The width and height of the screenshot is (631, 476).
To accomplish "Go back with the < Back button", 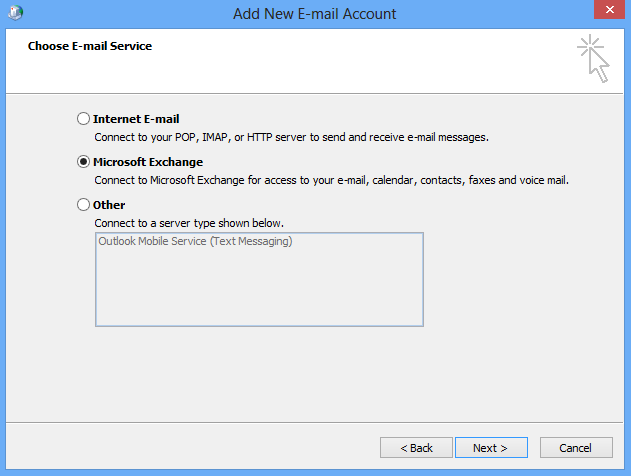I will coord(416,447).
